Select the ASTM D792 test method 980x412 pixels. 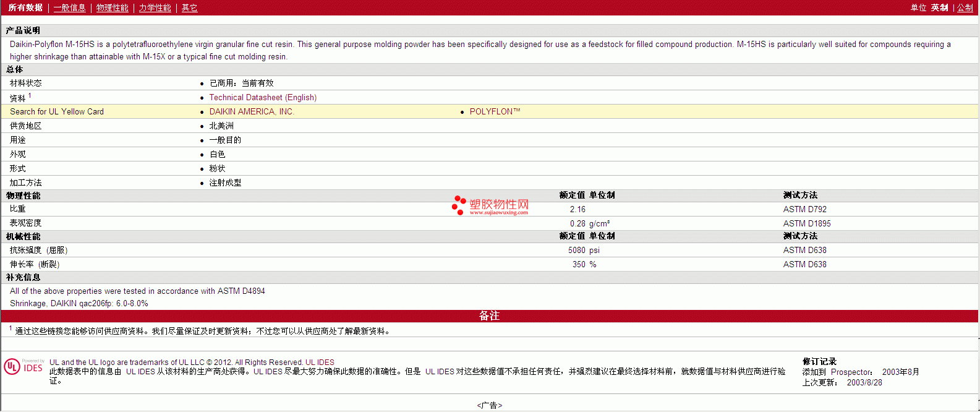click(x=805, y=209)
